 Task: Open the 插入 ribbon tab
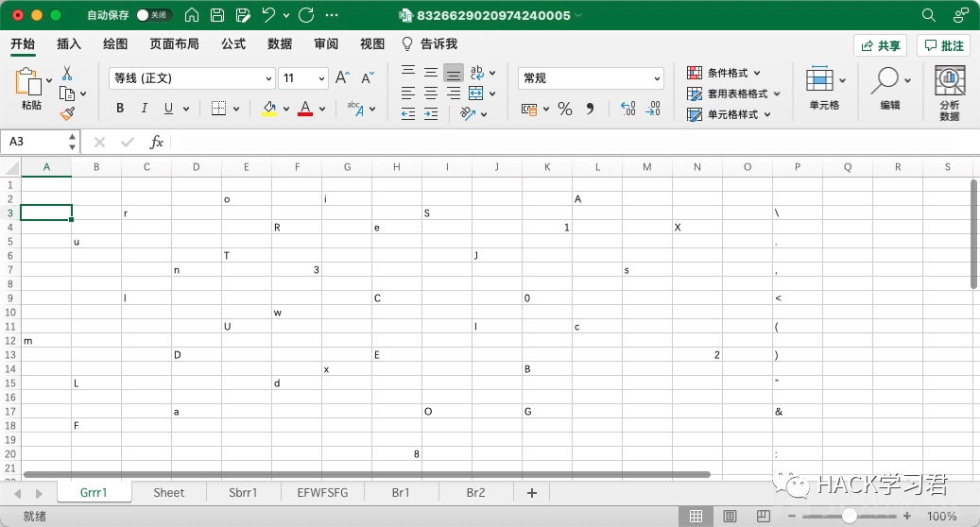69,43
